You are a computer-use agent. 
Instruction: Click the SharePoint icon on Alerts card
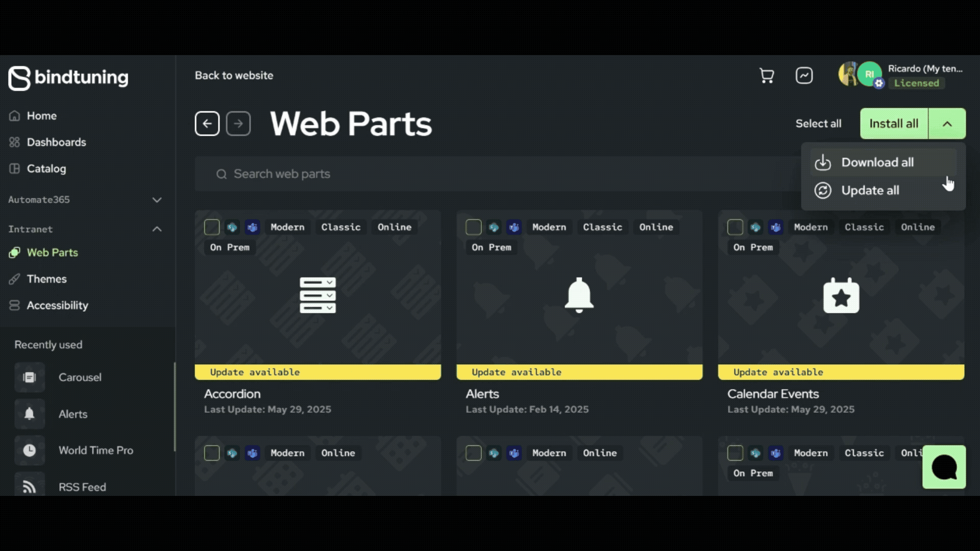tap(494, 227)
